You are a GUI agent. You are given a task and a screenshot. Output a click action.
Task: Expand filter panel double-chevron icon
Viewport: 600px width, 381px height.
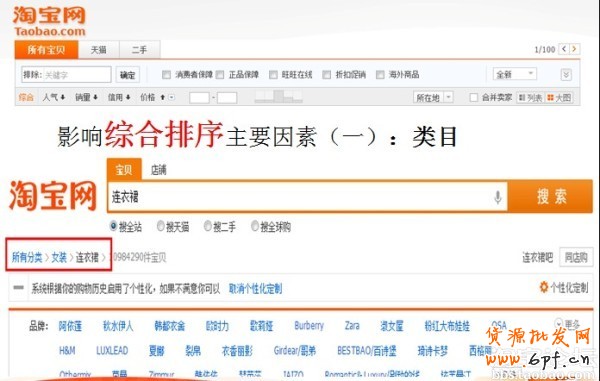[x=566, y=74]
